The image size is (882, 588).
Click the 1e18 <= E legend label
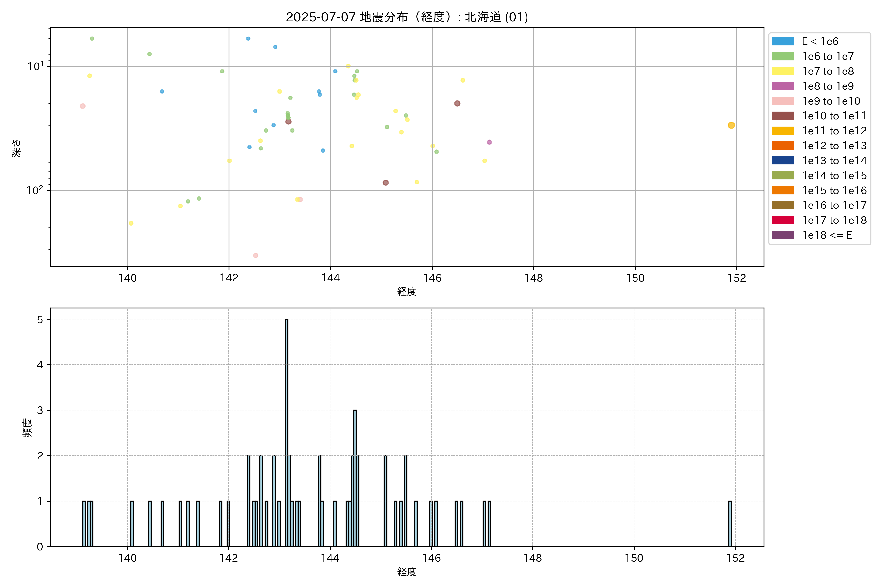pyautogui.click(x=826, y=235)
